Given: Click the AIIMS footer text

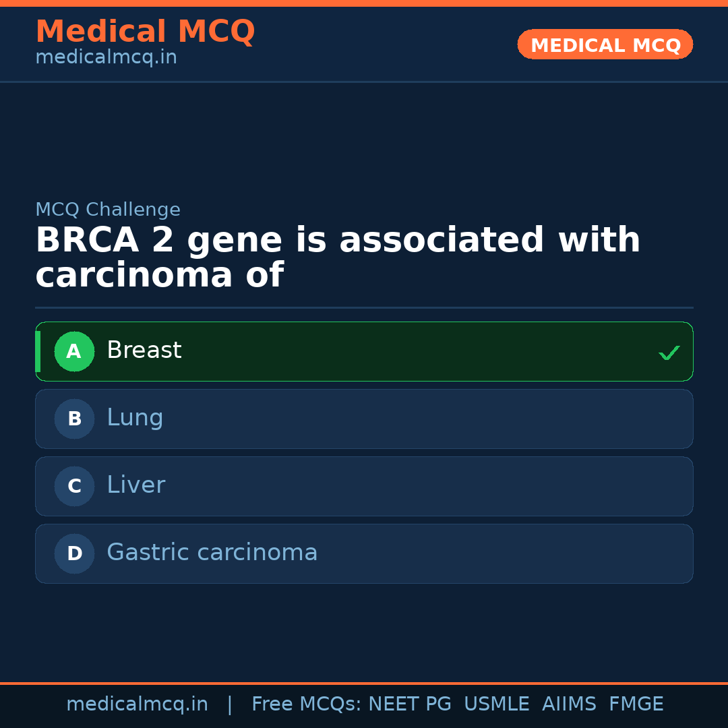Looking at the screenshot, I should point(569,704).
